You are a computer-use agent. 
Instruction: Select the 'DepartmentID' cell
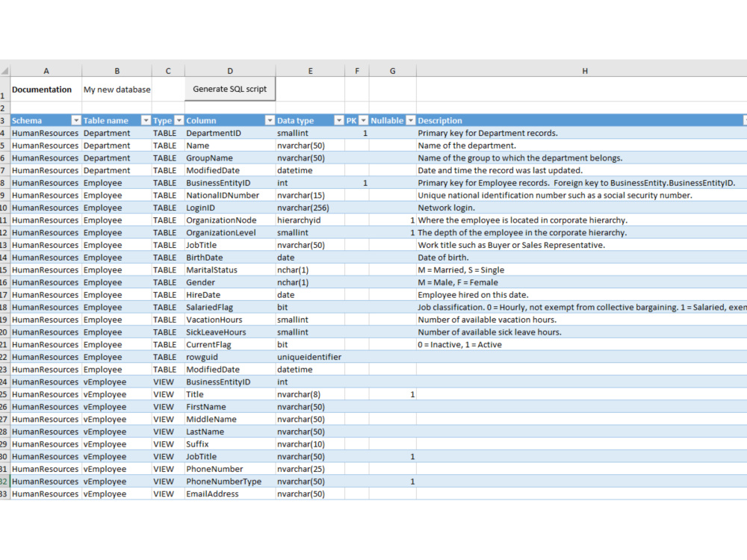coord(230,133)
